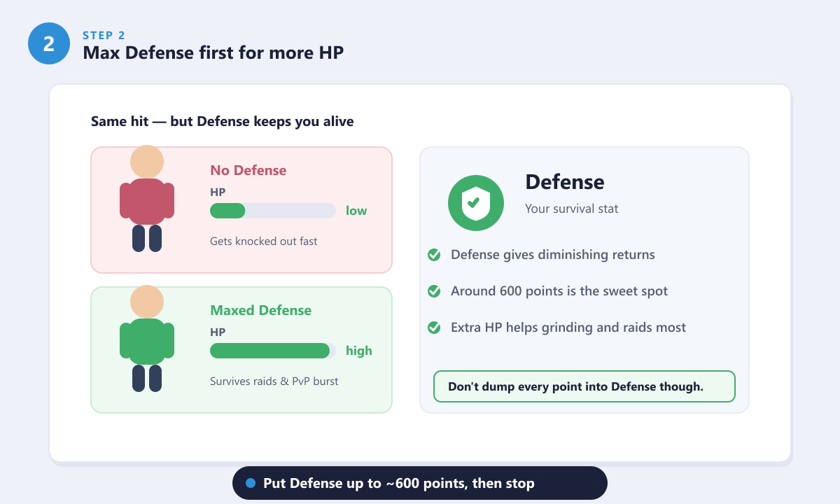Click the "Gets knocked out fast" caption
The image size is (840, 504).
(x=264, y=241)
